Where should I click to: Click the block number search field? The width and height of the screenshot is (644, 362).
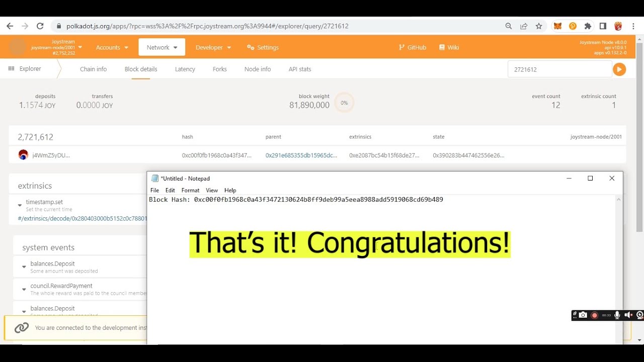coord(560,69)
